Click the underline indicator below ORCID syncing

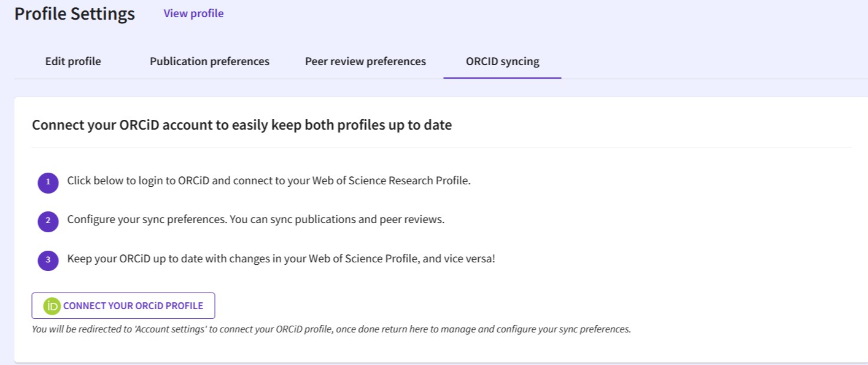tap(502, 76)
